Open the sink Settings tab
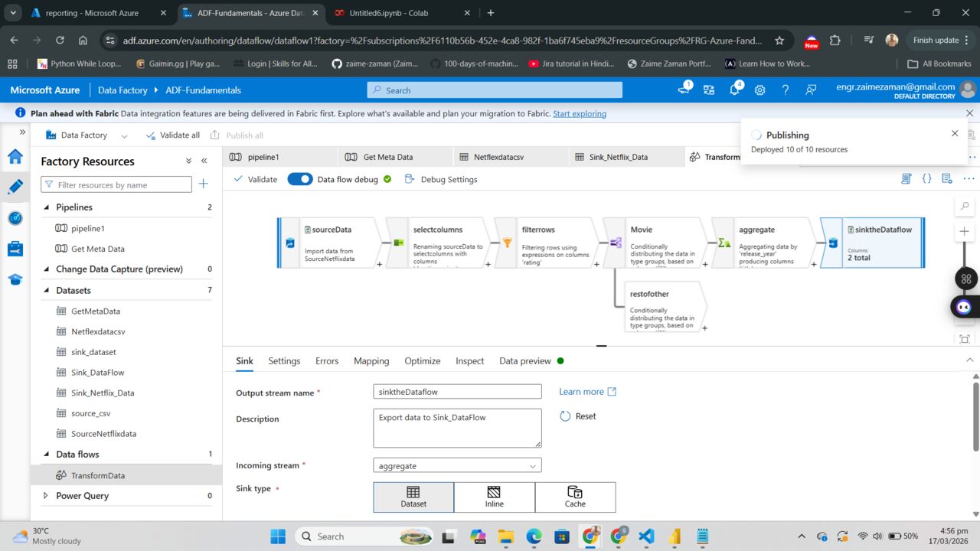 click(x=284, y=361)
